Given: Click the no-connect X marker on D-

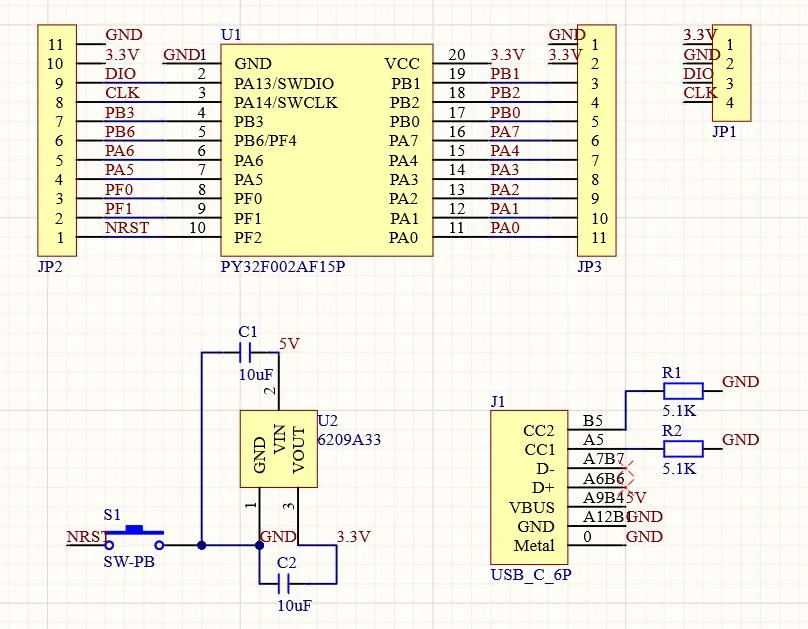Looking at the screenshot, I should click(628, 468).
